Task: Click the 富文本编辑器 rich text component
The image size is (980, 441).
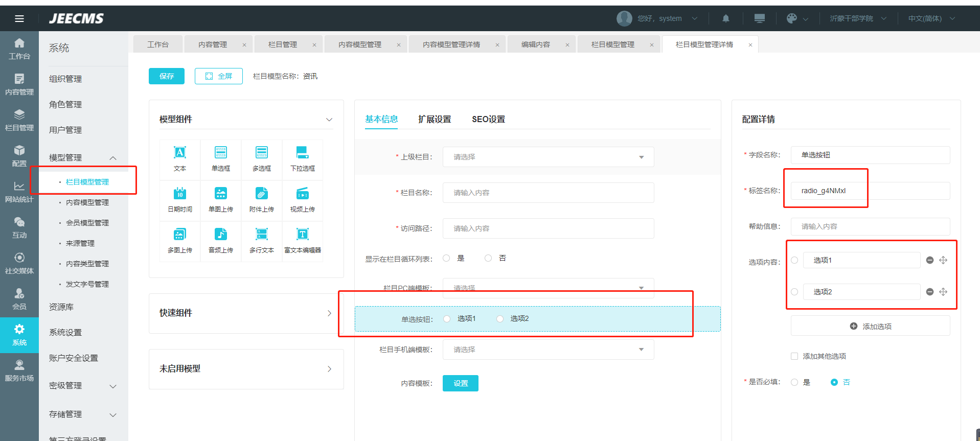Action: point(303,235)
